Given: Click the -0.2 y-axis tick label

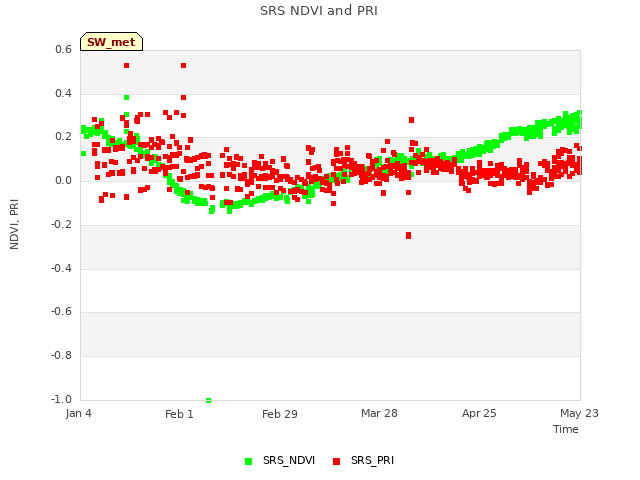Looking at the screenshot, I should click(61, 224).
